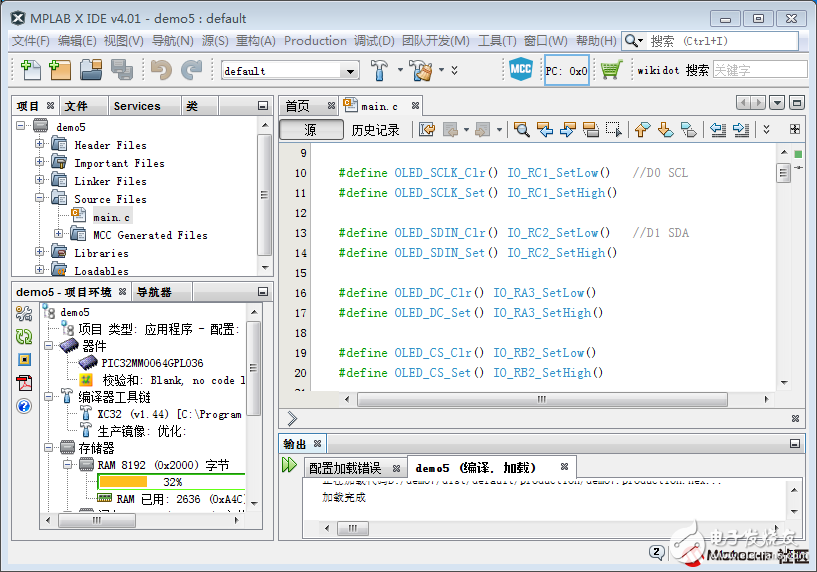Open the default configuration dropdown
Viewport: 817px width, 572px height.
[x=289, y=71]
